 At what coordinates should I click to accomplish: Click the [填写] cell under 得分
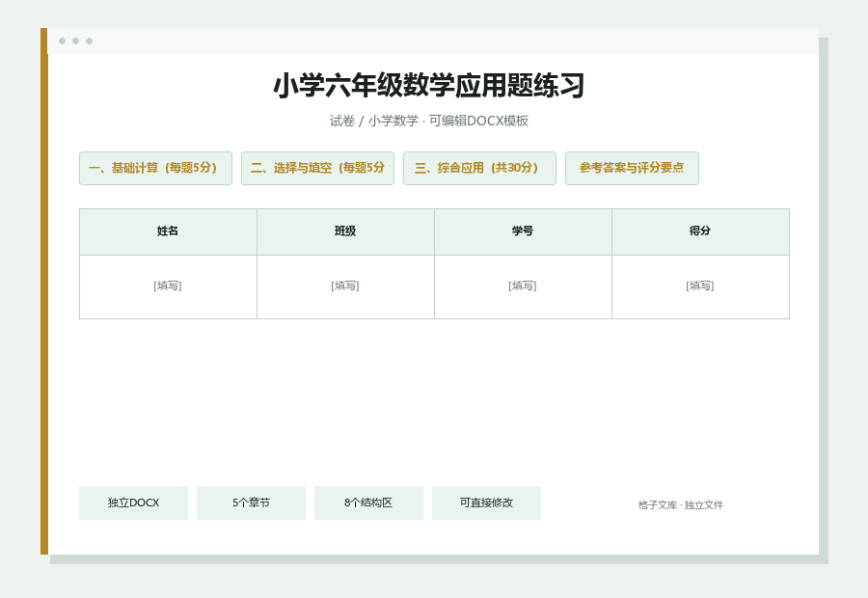tap(700, 286)
